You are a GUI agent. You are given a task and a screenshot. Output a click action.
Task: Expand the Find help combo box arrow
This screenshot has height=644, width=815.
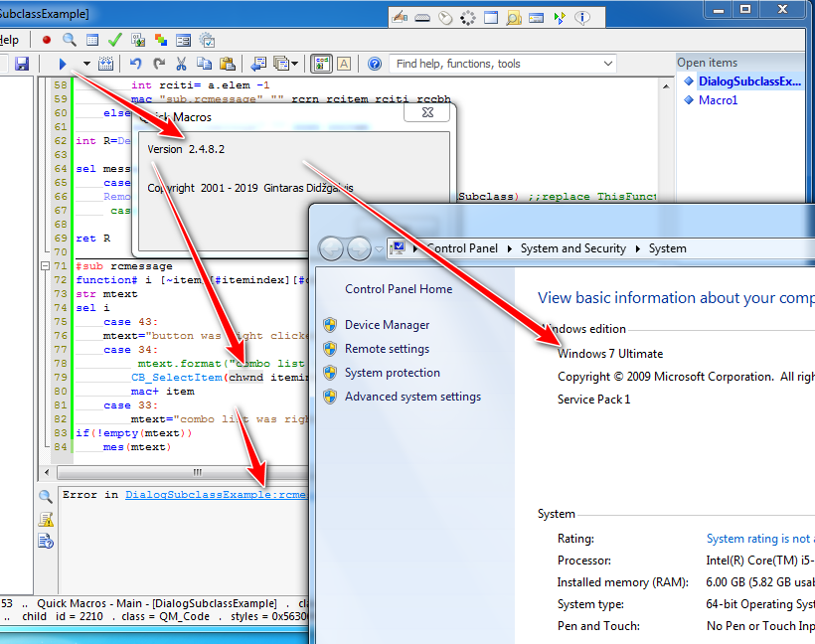click(x=607, y=64)
